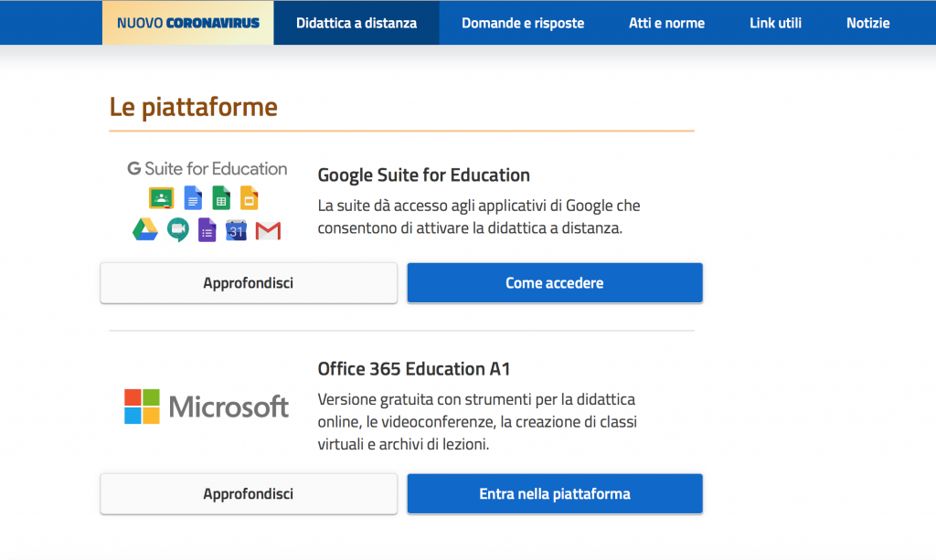Select the Didattica a distanza tab
The image size is (936, 560).
(x=356, y=23)
